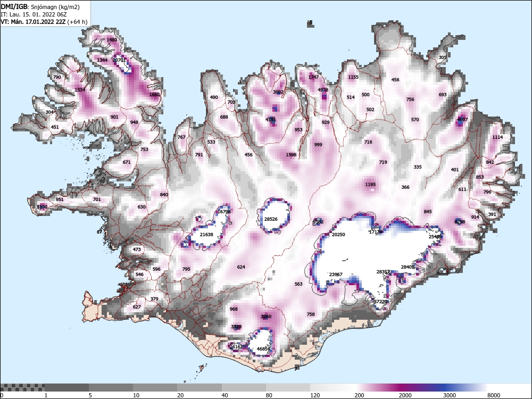The image size is (532, 399).
Task: Click the snow value 999
Action: 318,145
